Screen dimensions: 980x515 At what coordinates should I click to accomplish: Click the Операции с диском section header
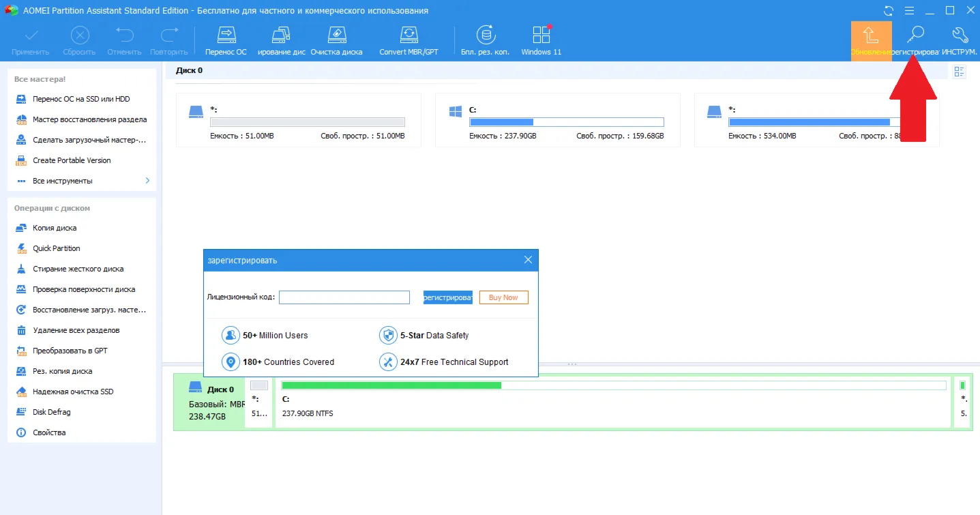(52, 208)
